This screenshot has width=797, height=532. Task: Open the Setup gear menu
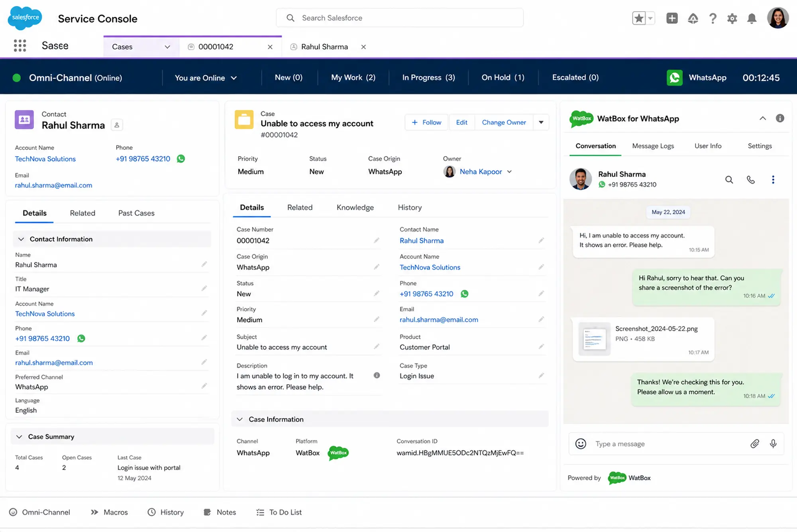(732, 18)
